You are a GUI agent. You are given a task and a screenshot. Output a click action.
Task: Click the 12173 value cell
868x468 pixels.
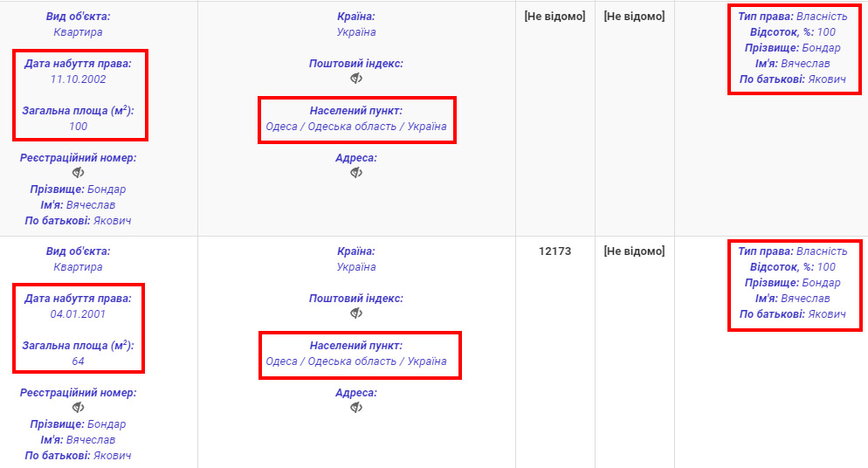pyautogui.click(x=555, y=251)
